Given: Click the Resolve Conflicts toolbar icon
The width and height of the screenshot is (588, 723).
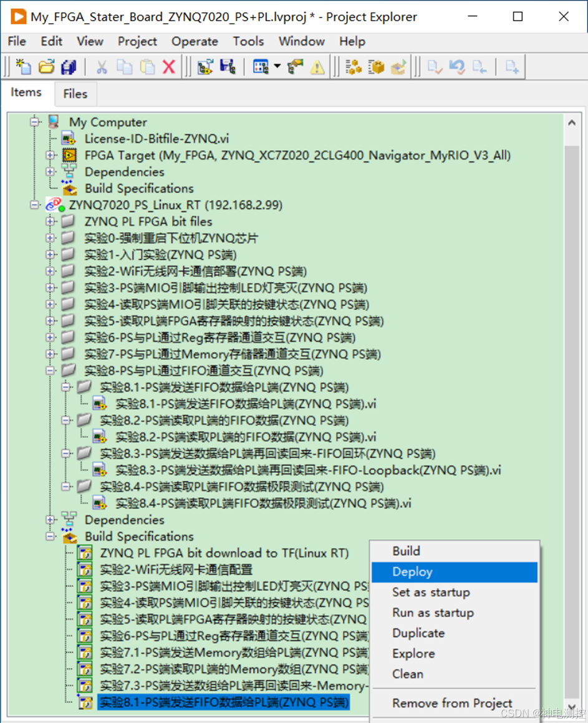Looking at the screenshot, I should tap(295, 67).
